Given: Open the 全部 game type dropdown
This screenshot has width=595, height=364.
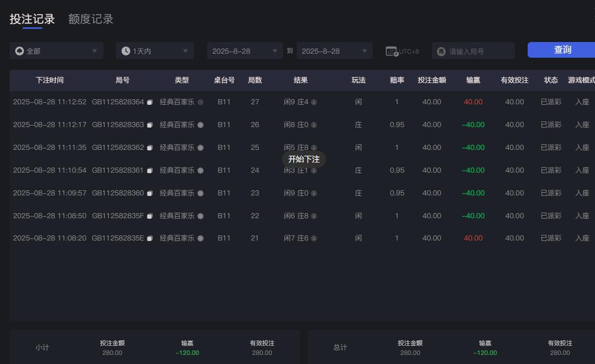Looking at the screenshot, I should [56, 51].
